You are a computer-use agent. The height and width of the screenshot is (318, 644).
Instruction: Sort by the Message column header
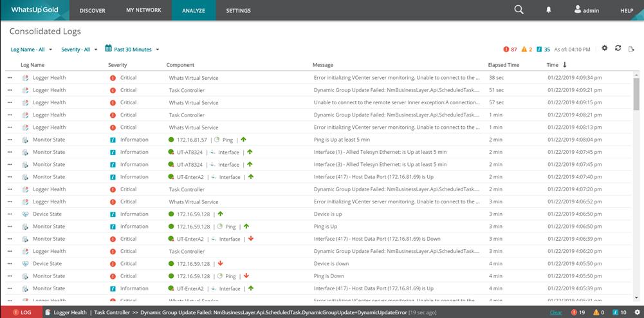tap(323, 65)
